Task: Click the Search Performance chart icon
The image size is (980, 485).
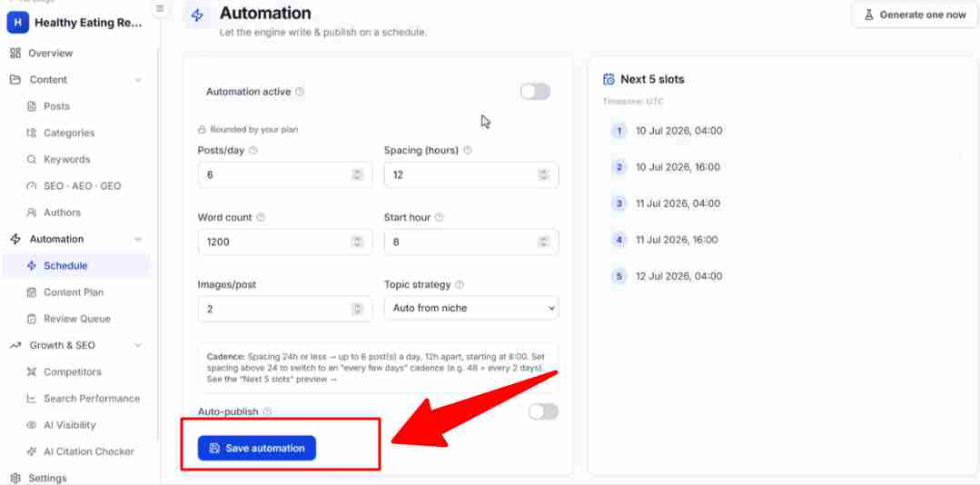Action: 32,398
